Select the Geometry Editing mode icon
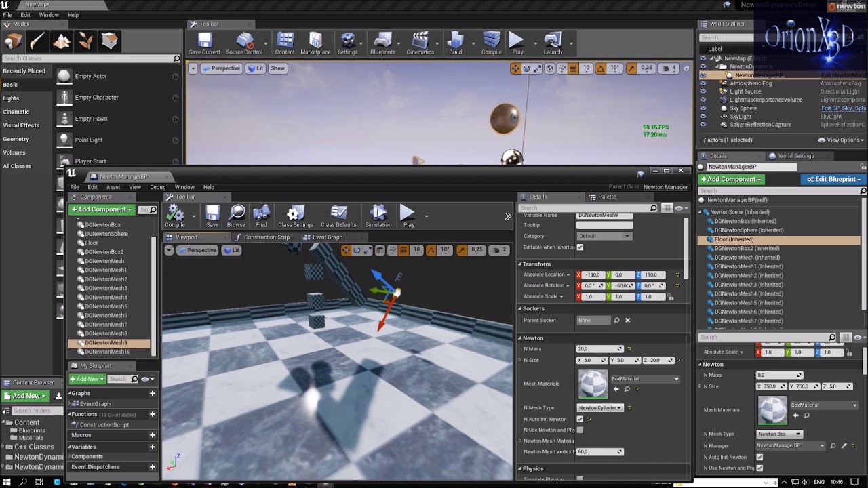868x488 pixels. [x=109, y=41]
